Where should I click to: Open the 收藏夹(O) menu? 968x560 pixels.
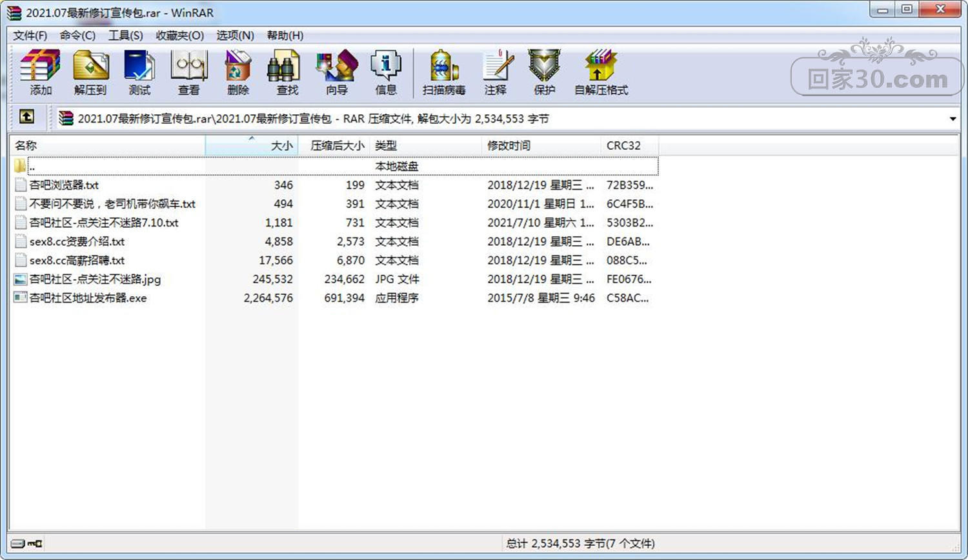180,35
